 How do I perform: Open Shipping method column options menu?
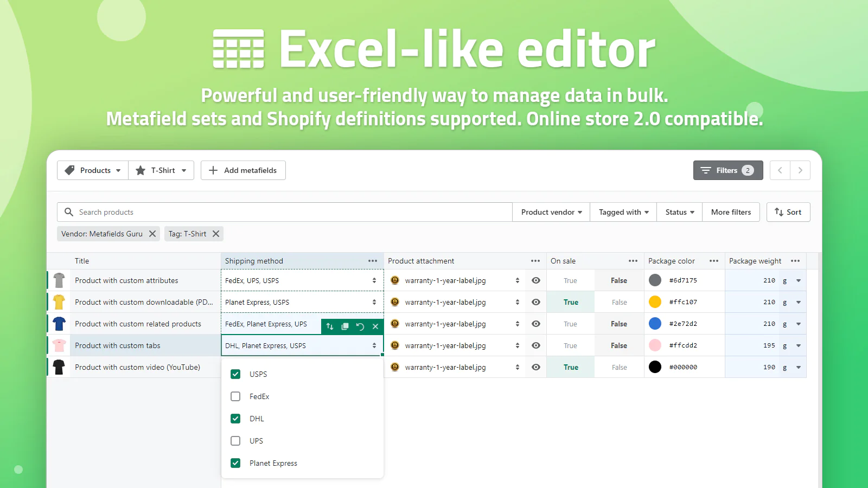pos(373,261)
